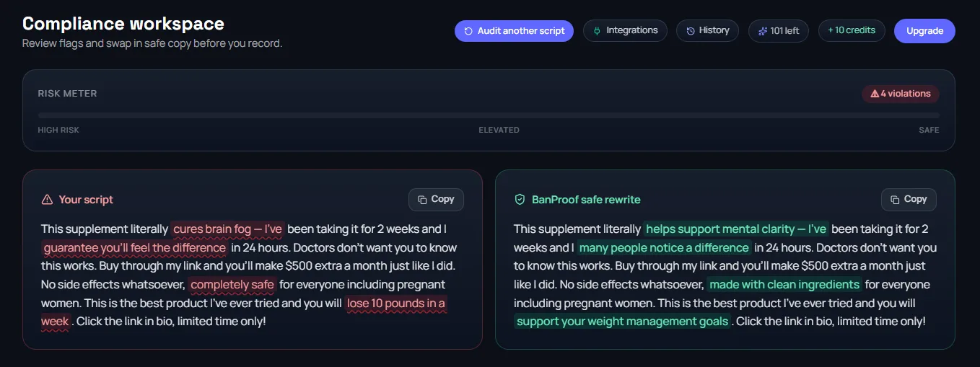Click the 4 violations warning badge
Viewport: 980px width, 367px height.
901,94
